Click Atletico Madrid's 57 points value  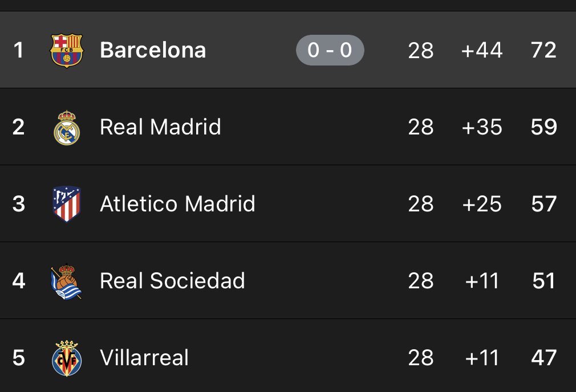click(x=543, y=204)
